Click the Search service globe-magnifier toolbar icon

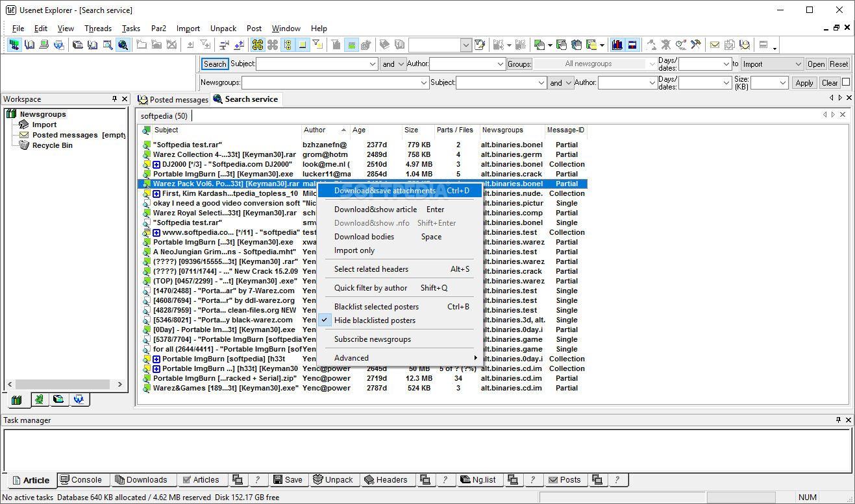(123, 45)
